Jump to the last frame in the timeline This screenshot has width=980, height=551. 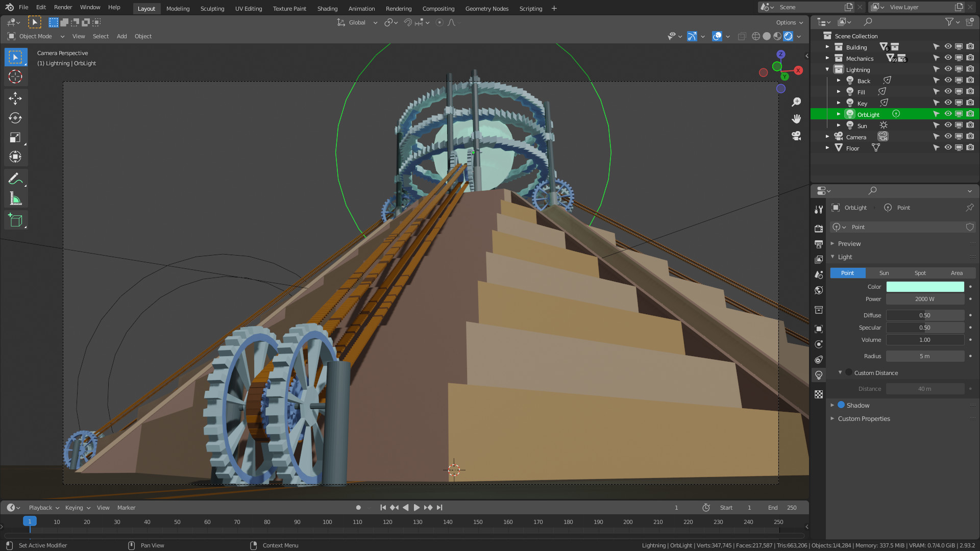(439, 508)
